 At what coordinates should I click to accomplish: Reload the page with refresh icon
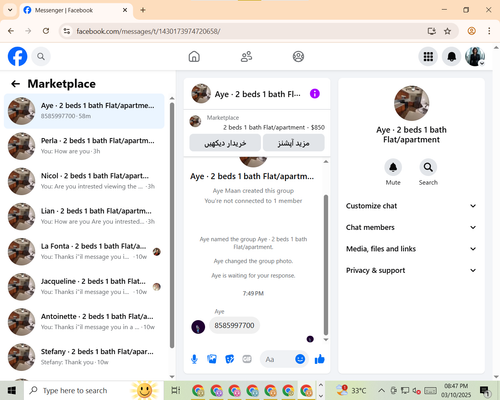coord(46,31)
